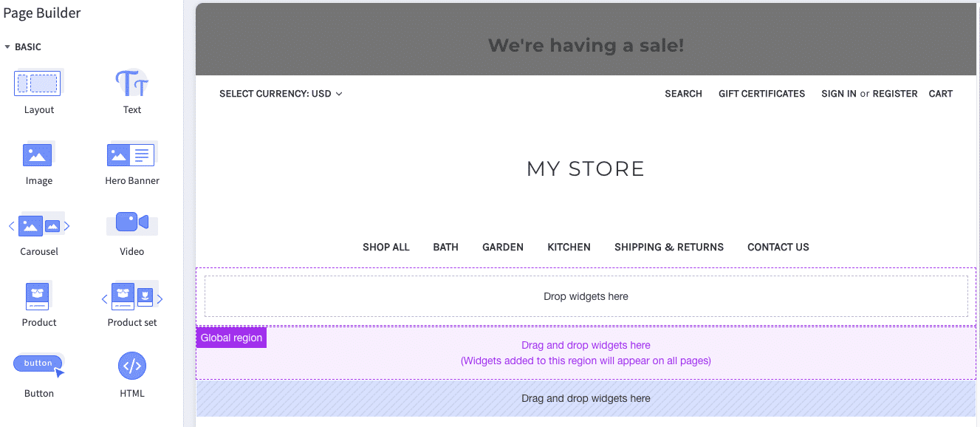Open the CONTACT US page
The height and width of the screenshot is (427, 980).
pos(778,247)
